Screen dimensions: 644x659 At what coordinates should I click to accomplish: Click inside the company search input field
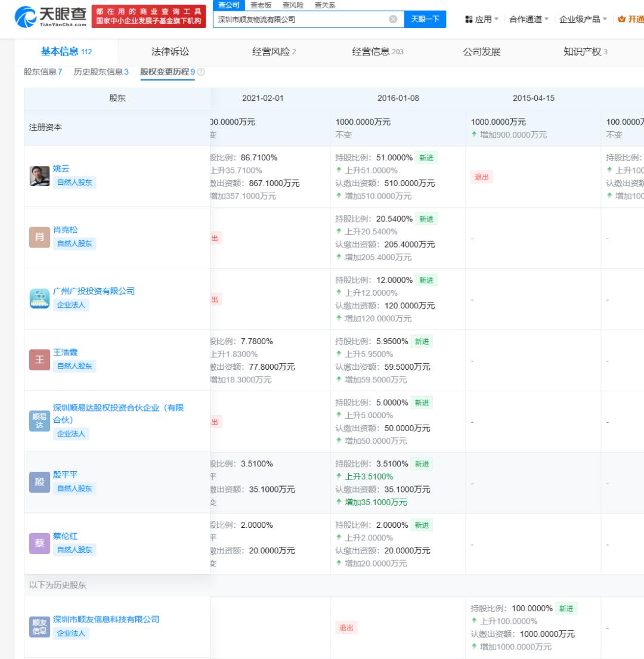point(298,19)
